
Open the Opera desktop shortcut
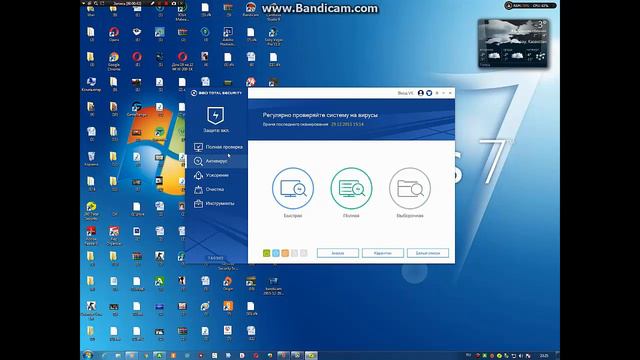114,34
